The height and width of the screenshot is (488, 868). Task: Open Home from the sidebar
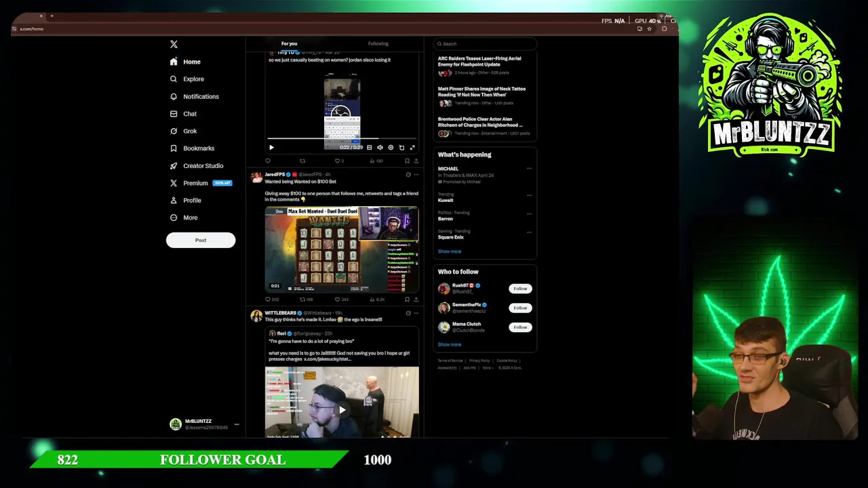pos(185,62)
